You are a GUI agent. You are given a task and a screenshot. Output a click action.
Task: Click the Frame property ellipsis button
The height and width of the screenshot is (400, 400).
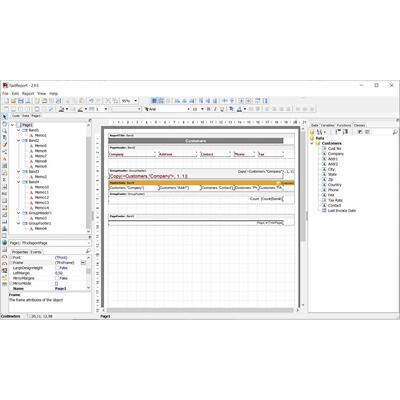(83, 263)
